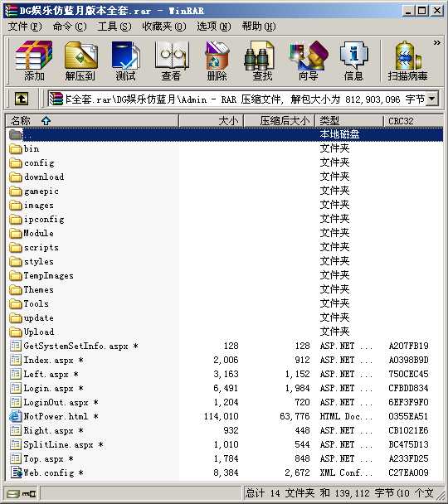The width and height of the screenshot is (448, 504).
Task: Start 扫描病毒 virus scan
Action: [407, 61]
